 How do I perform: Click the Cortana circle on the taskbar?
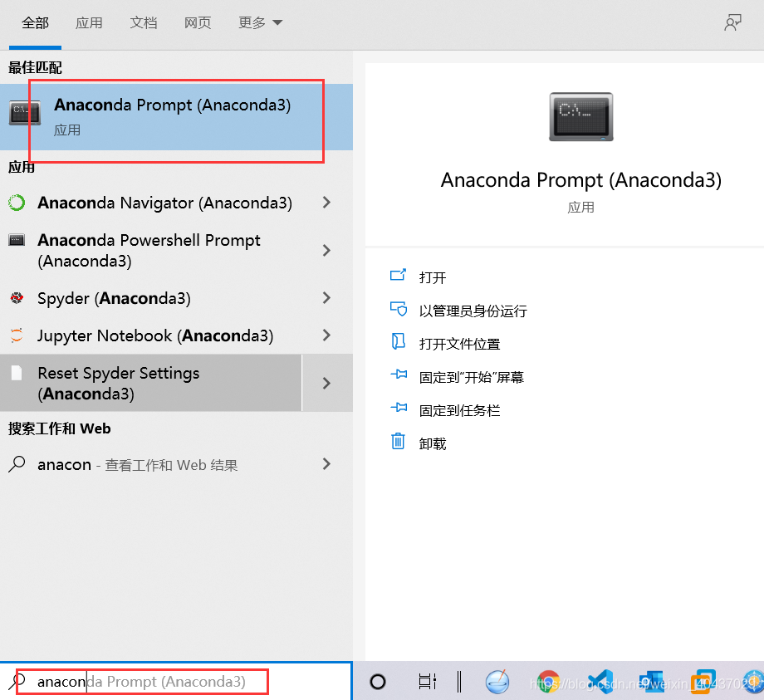coord(378,682)
